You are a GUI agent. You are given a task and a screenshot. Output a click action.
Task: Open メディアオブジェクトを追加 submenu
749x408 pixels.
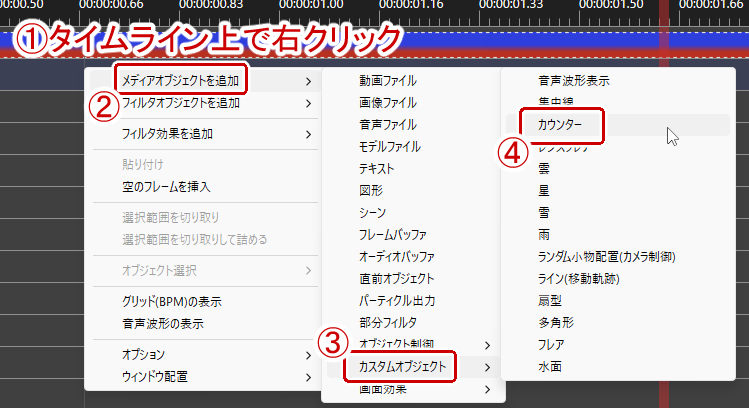point(203,81)
